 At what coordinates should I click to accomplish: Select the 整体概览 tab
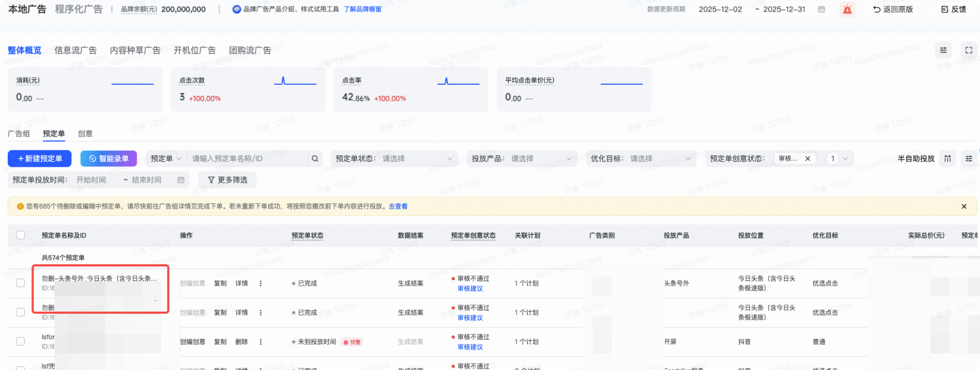[x=24, y=50]
